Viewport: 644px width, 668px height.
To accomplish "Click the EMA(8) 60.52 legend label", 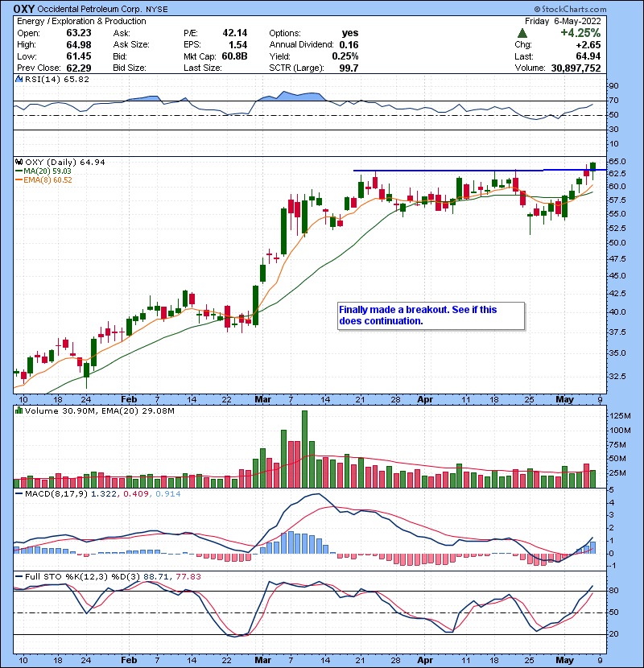I will point(47,180).
